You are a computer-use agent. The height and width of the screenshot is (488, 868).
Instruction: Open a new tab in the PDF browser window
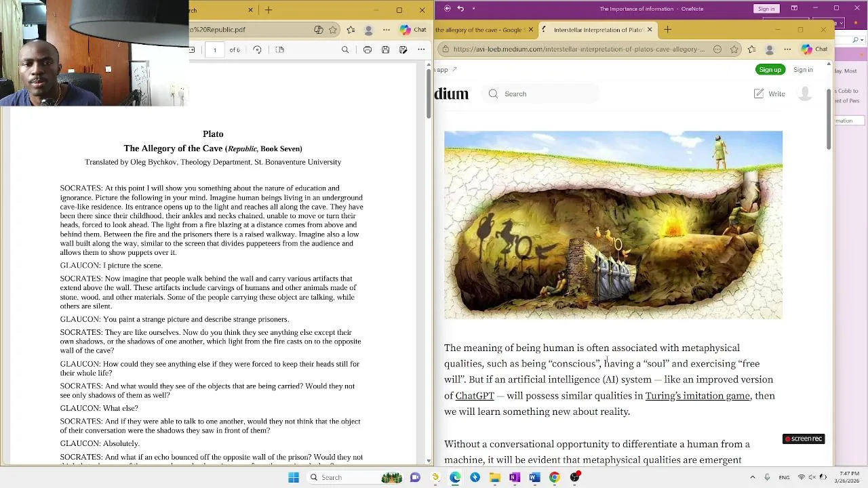(269, 10)
